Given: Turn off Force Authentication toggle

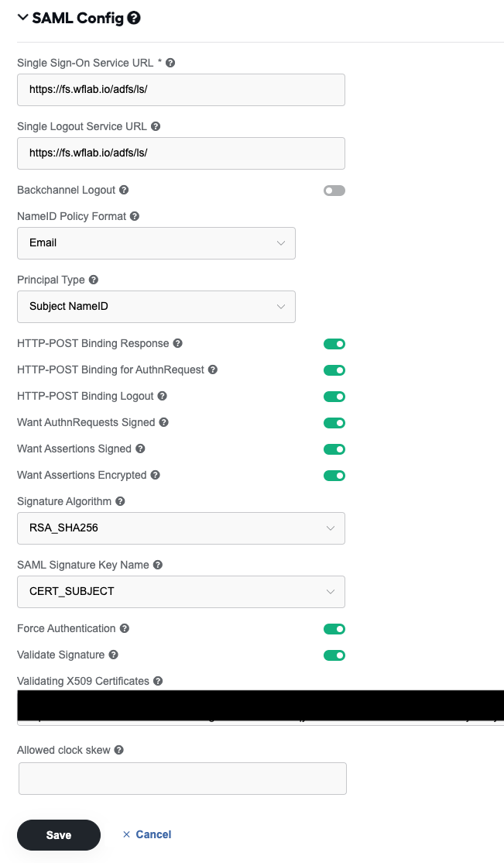Looking at the screenshot, I should click(334, 629).
